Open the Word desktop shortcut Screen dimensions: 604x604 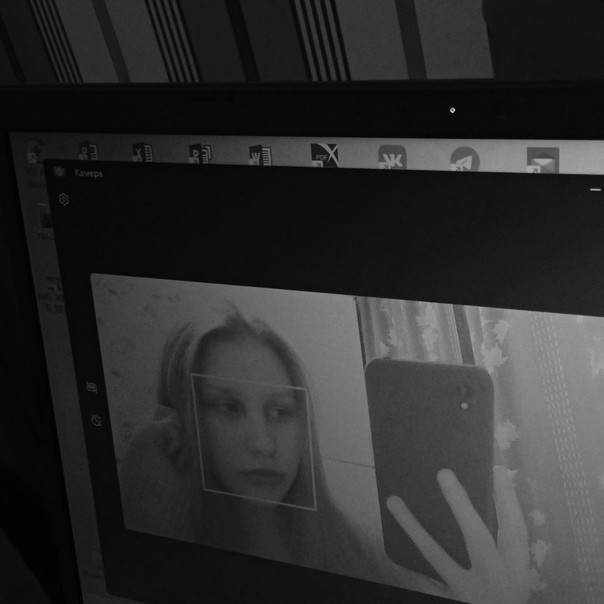[x=260, y=155]
